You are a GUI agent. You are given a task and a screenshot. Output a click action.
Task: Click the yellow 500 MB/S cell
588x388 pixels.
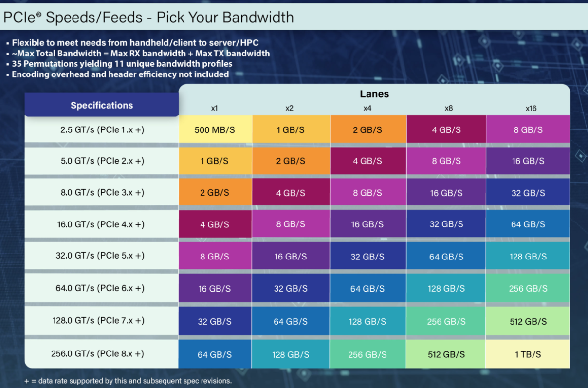pos(215,130)
